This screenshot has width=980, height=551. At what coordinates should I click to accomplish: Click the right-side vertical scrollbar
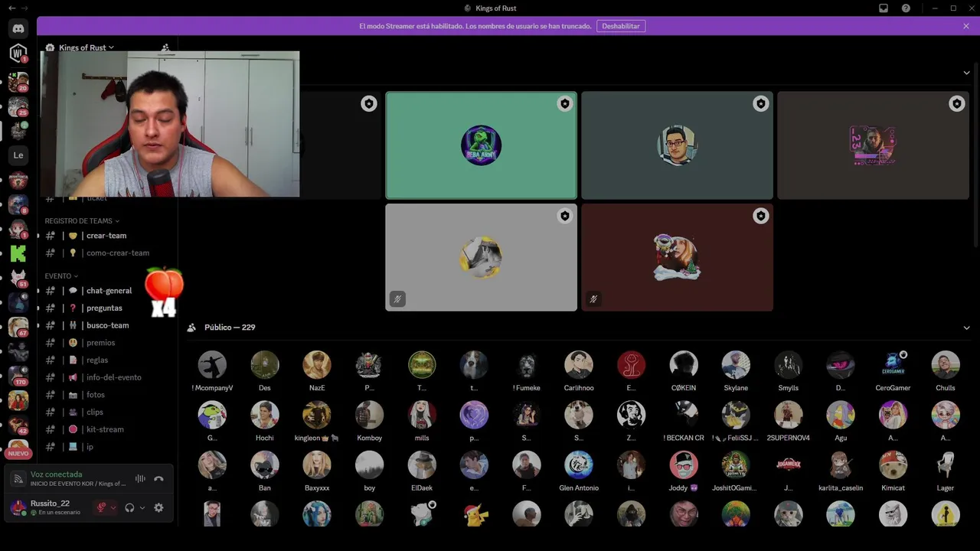(x=976, y=153)
